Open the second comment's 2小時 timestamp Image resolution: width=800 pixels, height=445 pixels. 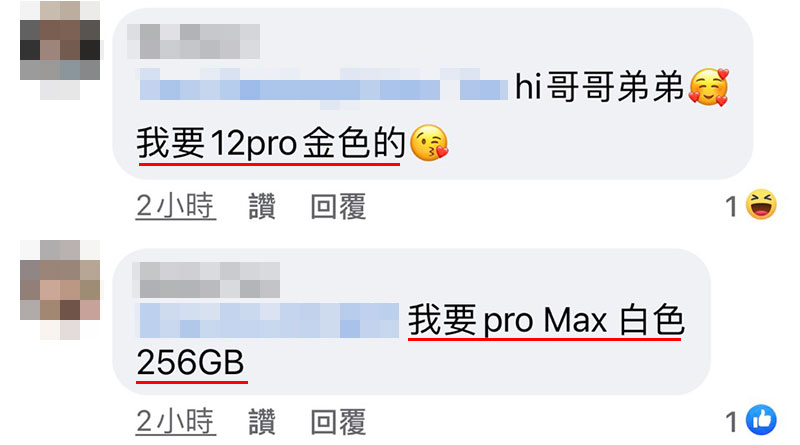point(176,422)
